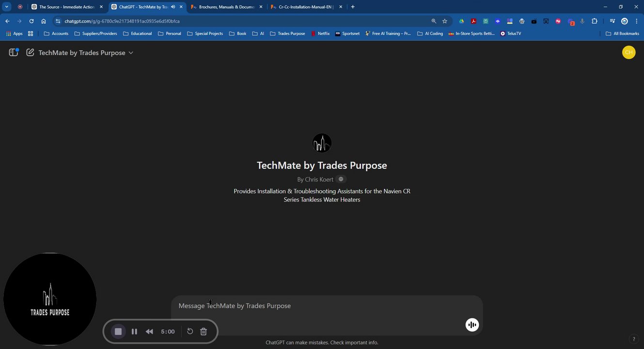The height and width of the screenshot is (349, 644).
Task: Open the Free AI Training bookmark
Action: coord(388,33)
